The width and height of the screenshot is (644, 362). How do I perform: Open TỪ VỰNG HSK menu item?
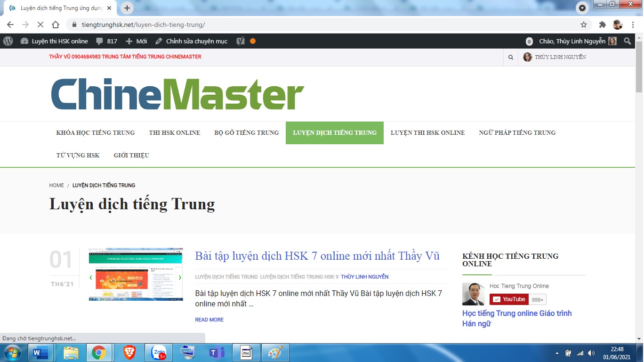tap(78, 155)
